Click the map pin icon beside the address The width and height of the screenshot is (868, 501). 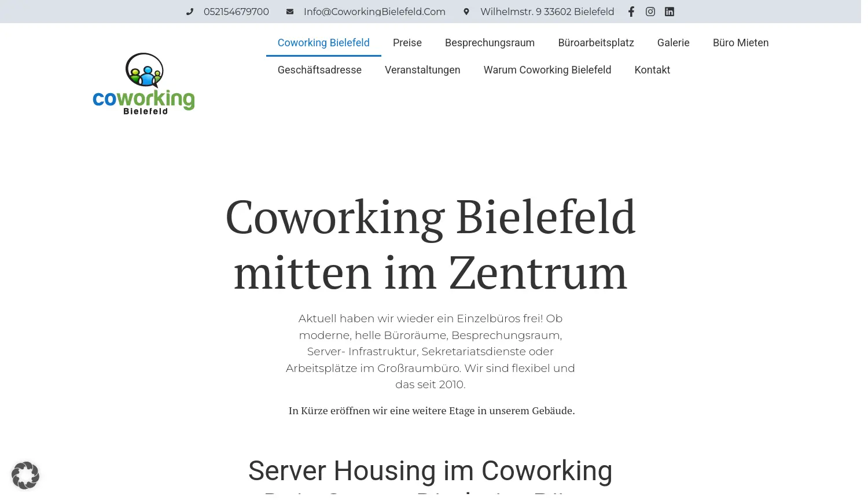click(x=466, y=12)
